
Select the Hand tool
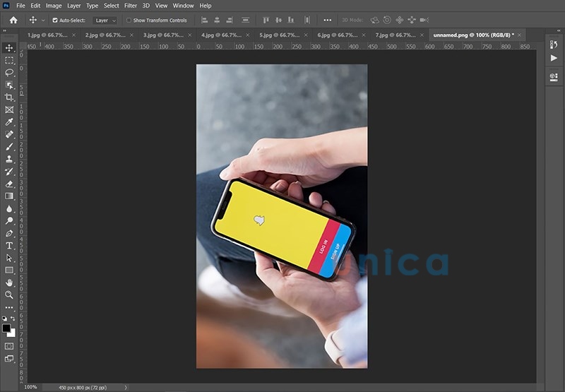tap(9, 283)
